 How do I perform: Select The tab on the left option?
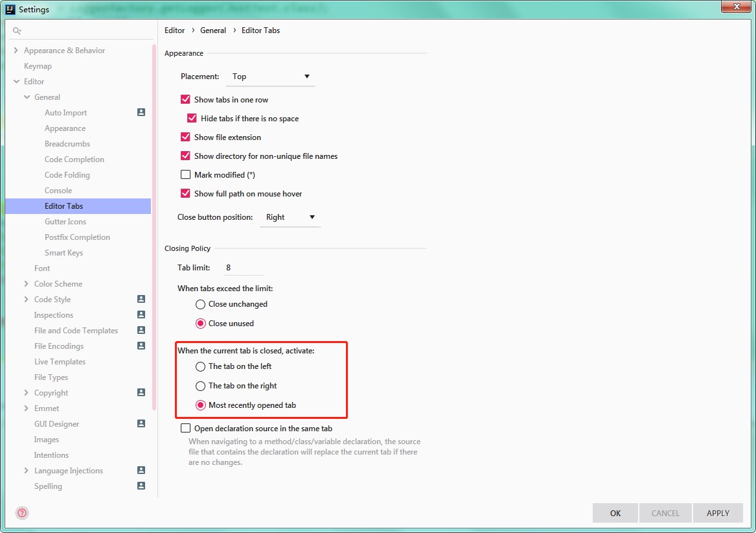click(200, 366)
